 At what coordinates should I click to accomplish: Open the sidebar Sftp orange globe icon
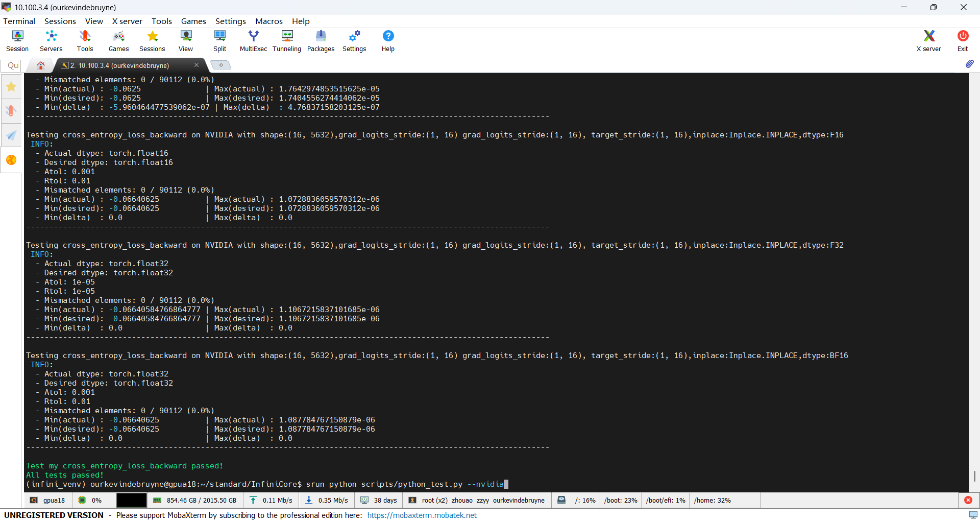coord(11,160)
